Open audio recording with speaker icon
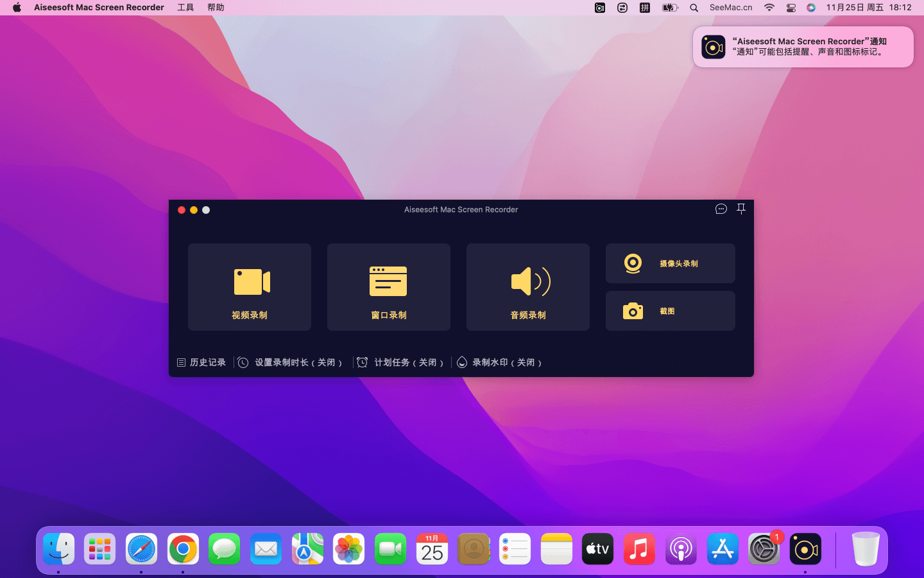 click(x=529, y=282)
